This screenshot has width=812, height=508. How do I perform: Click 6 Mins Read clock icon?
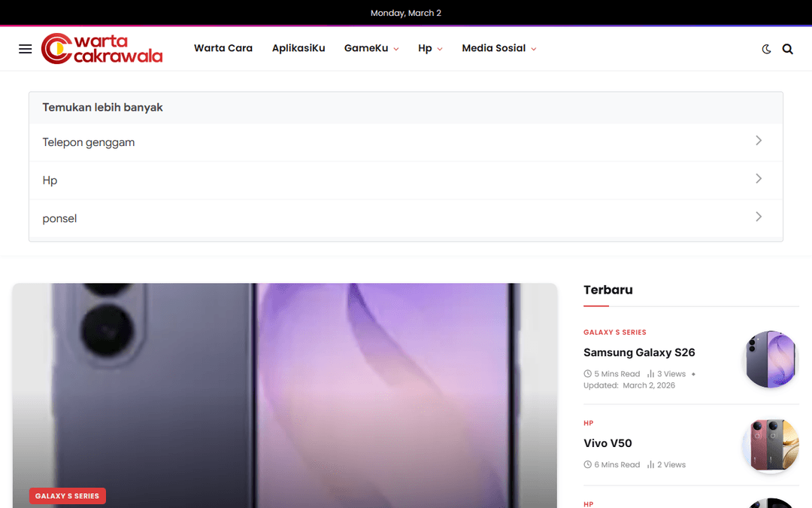587,464
